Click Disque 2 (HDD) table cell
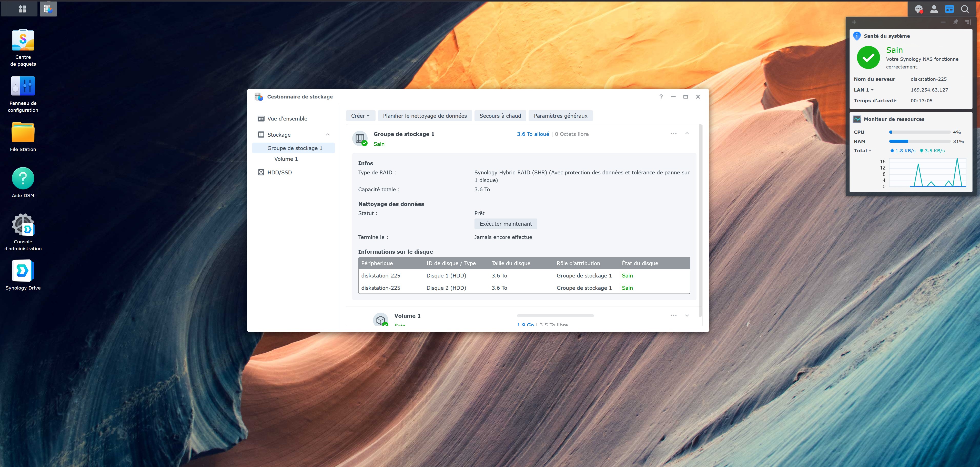 click(x=446, y=288)
